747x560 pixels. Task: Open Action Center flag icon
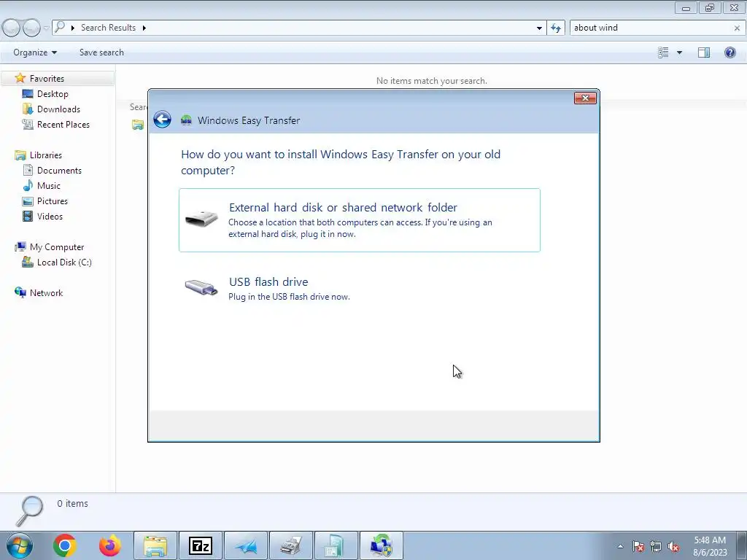click(x=638, y=546)
